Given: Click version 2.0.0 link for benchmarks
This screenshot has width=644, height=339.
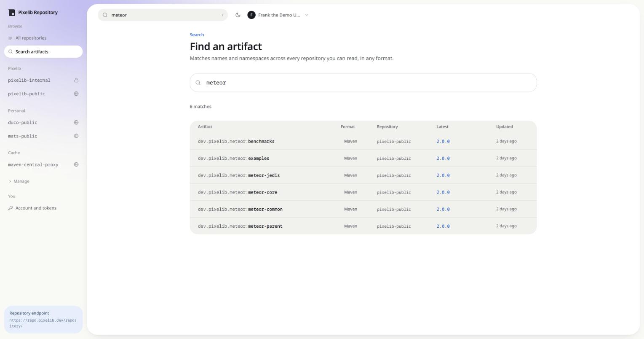Looking at the screenshot, I should pyautogui.click(x=443, y=141).
